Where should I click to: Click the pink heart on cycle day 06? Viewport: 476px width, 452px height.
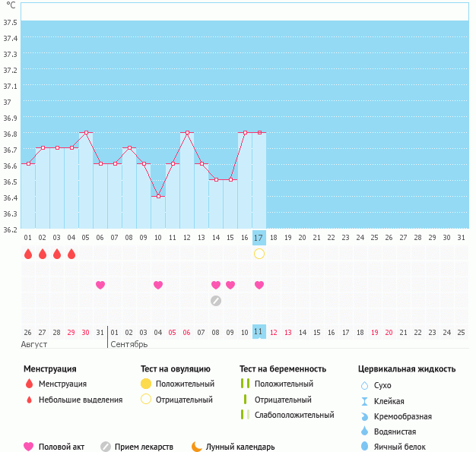point(100,285)
